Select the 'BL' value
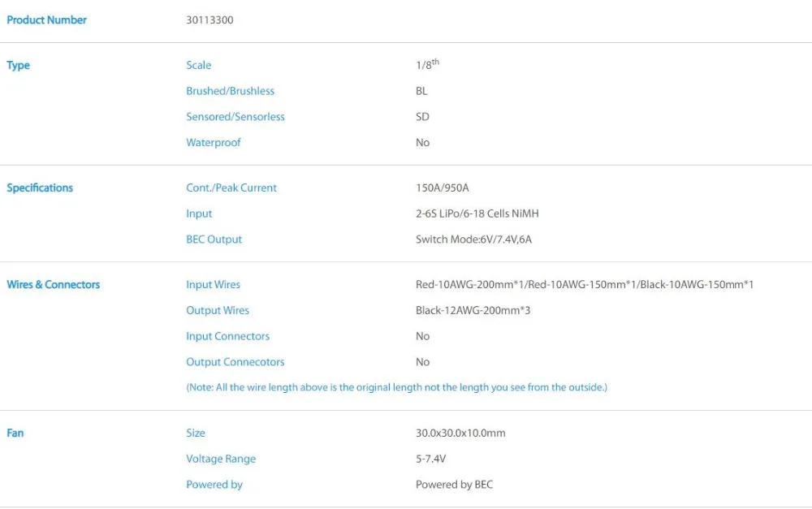This screenshot has height=509, width=812. [421, 91]
